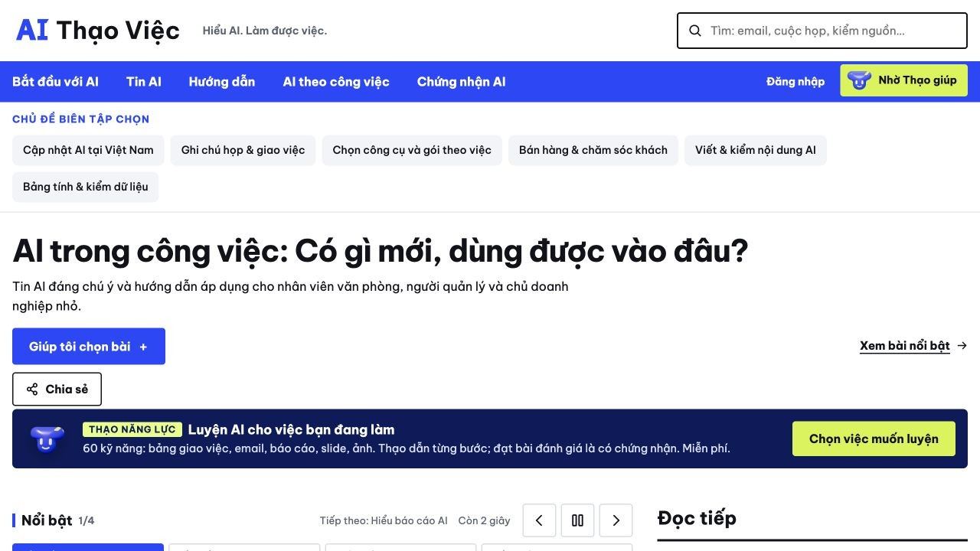Open the Chứng nhận AI menu
The width and height of the screenshot is (980, 551).
pyautogui.click(x=462, y=82)
